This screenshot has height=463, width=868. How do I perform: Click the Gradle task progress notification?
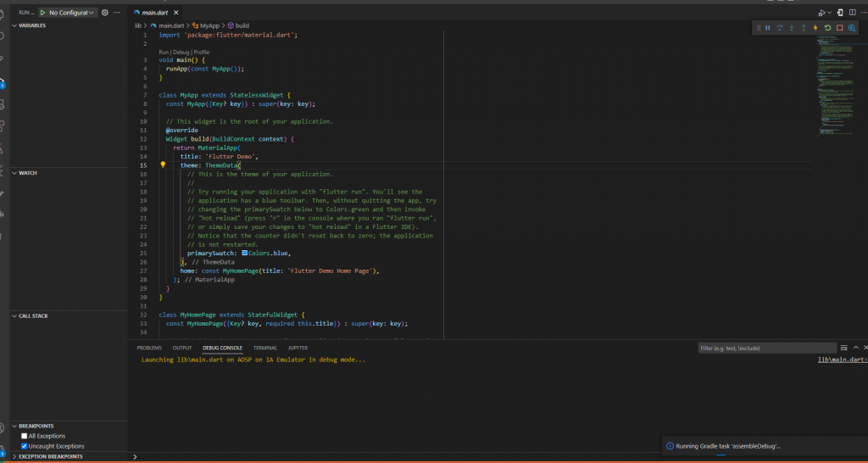click(x=765, y=446)
